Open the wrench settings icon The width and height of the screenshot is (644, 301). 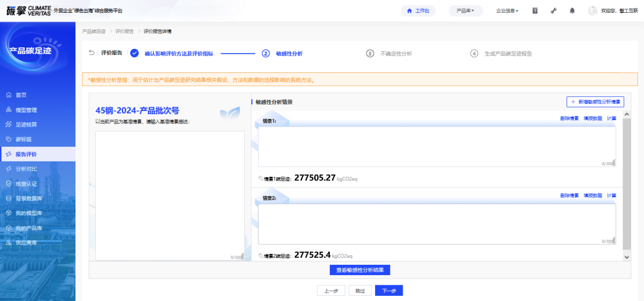pyautogui.click(x=554, y=11)
